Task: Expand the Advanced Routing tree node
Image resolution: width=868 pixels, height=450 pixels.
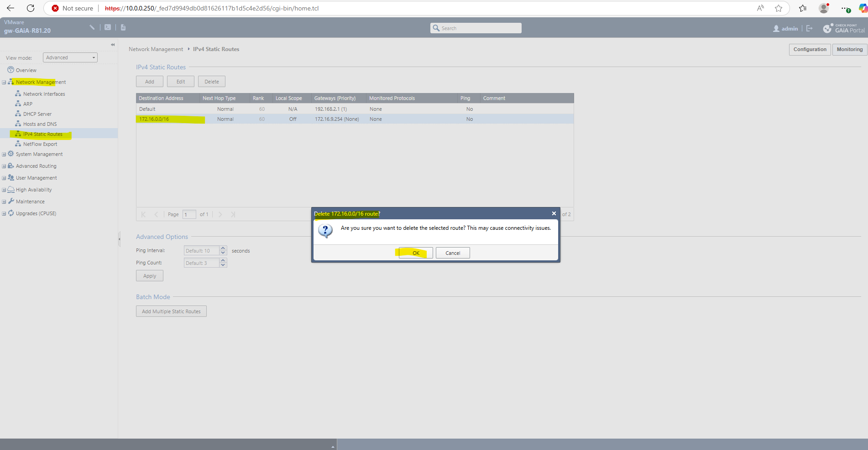Action: (4, 166)
